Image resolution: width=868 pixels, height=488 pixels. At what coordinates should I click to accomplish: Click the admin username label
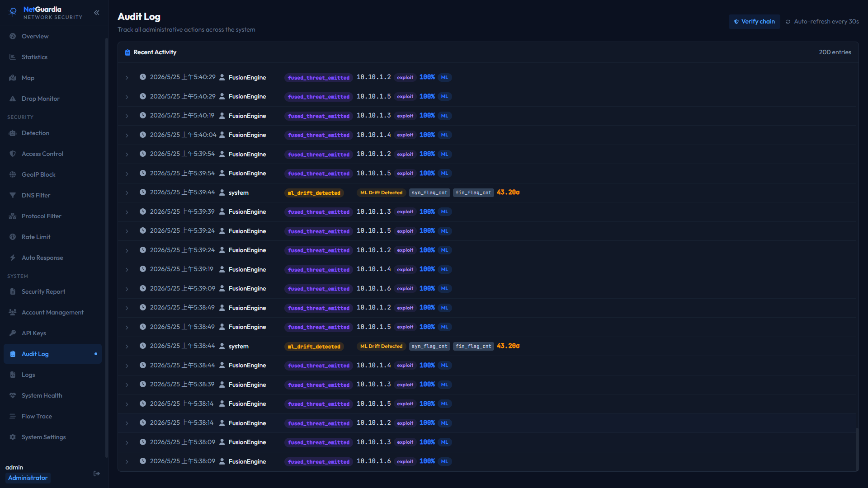14,468
